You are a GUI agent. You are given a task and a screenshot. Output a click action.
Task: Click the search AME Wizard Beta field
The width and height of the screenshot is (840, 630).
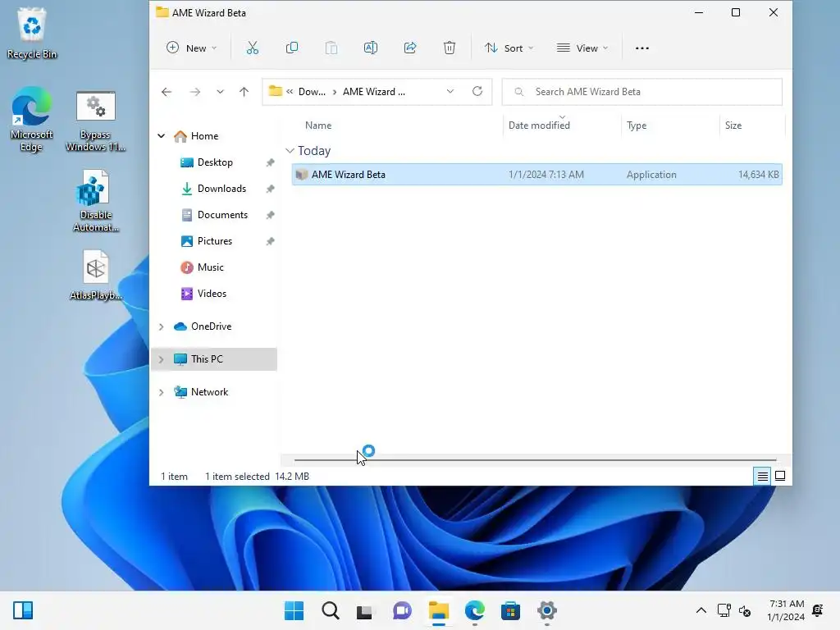641,92
